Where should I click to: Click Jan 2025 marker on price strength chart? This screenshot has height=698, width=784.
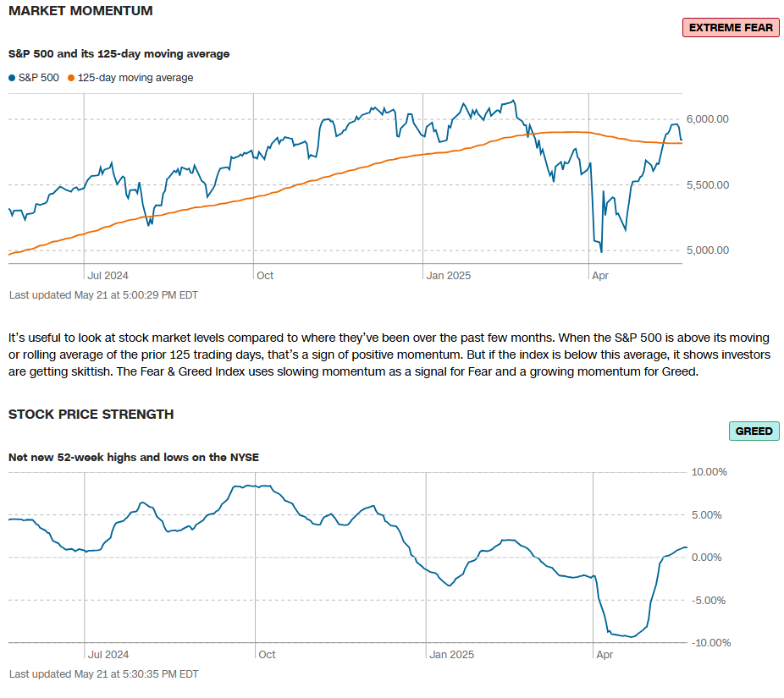[450, 654]
